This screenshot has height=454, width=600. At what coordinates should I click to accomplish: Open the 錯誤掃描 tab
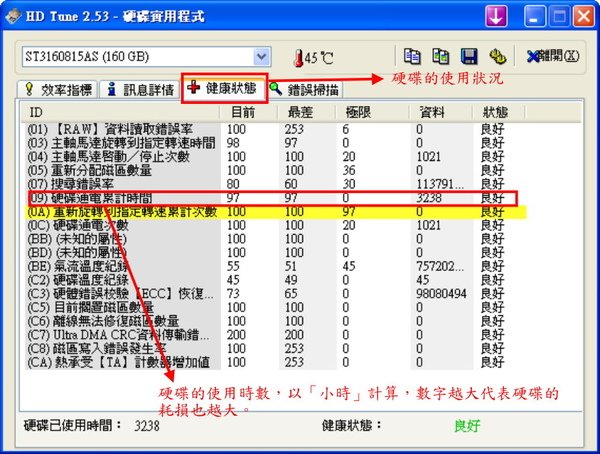pyautogui.click(x=305, y=90)
